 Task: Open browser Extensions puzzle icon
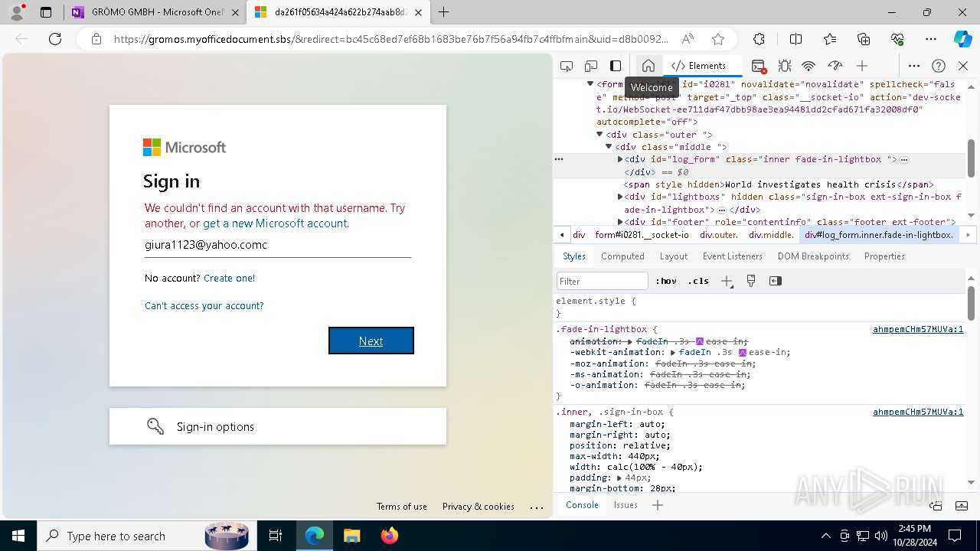click(759, 39)
